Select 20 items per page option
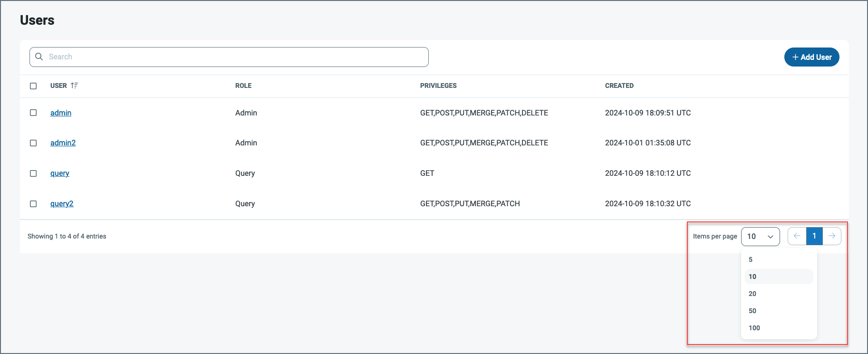Viewport: 868px width, 354px height. click(752, 294)
